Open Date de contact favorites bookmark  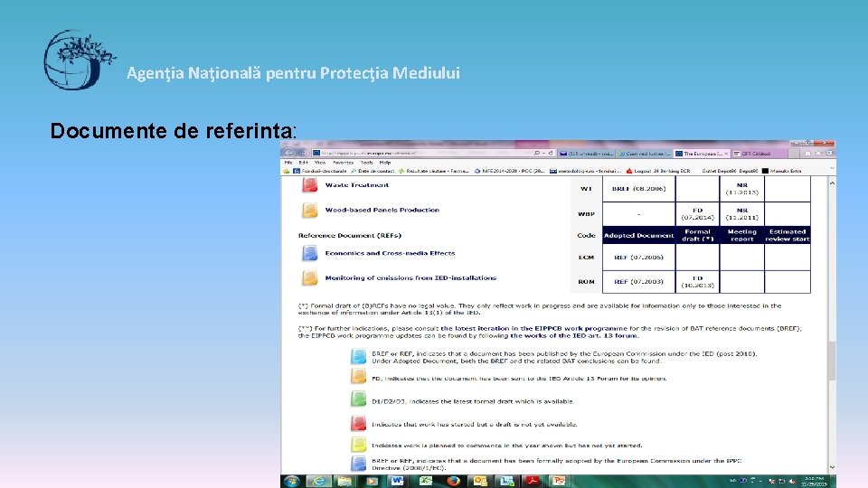(x=372, y=171)
